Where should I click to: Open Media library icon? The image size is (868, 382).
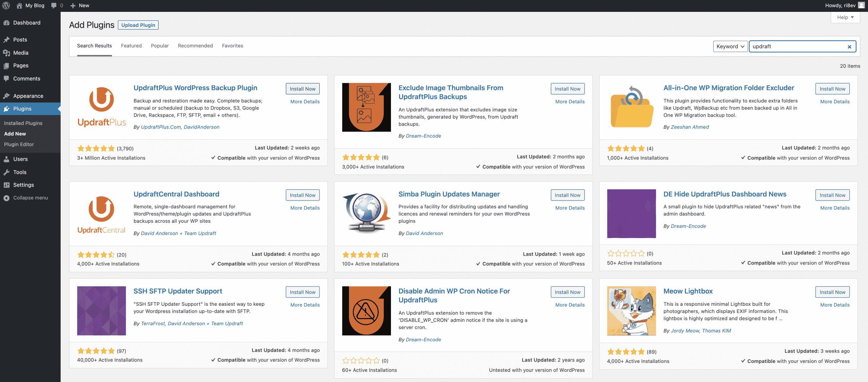click(6, 53)
